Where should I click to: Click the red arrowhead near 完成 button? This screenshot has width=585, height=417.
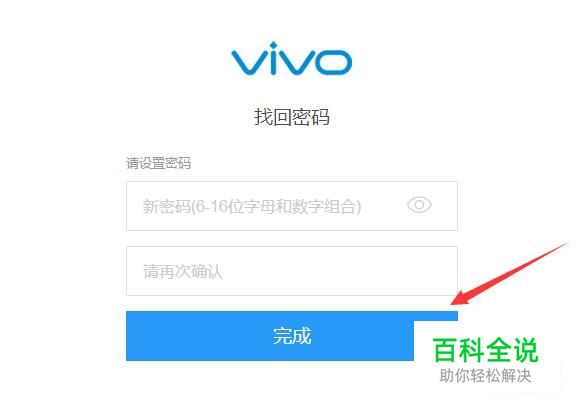coord(463,297)
